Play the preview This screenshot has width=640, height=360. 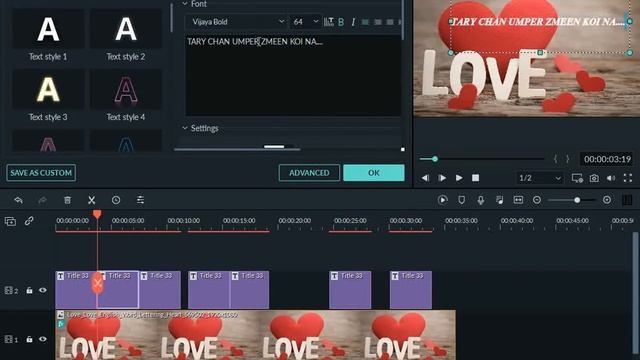(459, 178)
